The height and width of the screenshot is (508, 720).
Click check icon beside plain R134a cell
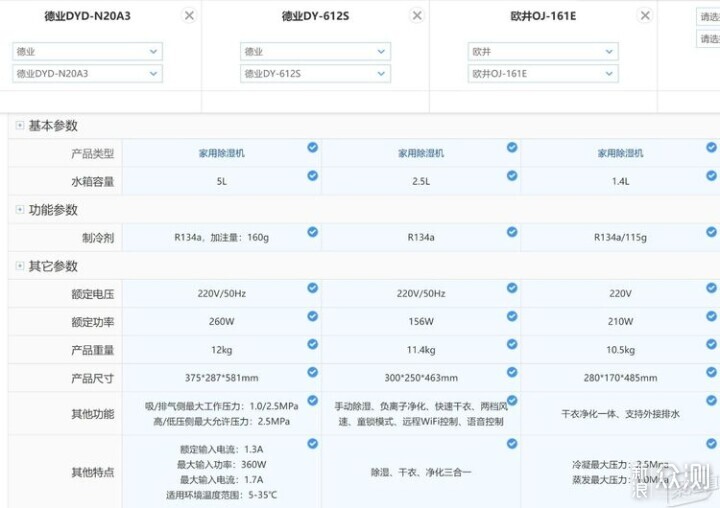[512, 232]
